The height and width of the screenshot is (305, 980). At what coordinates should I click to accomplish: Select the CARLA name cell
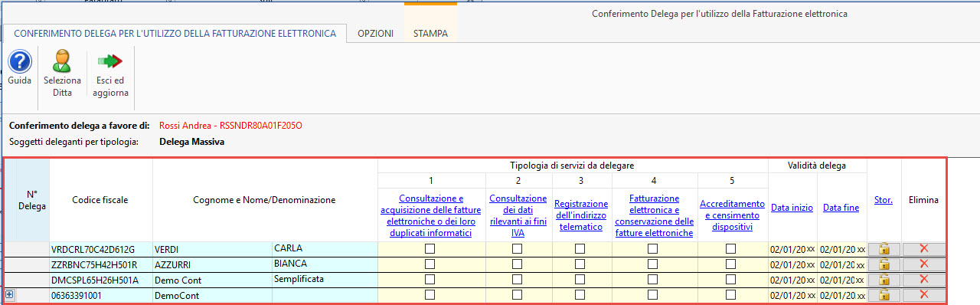tap(325, 249)
